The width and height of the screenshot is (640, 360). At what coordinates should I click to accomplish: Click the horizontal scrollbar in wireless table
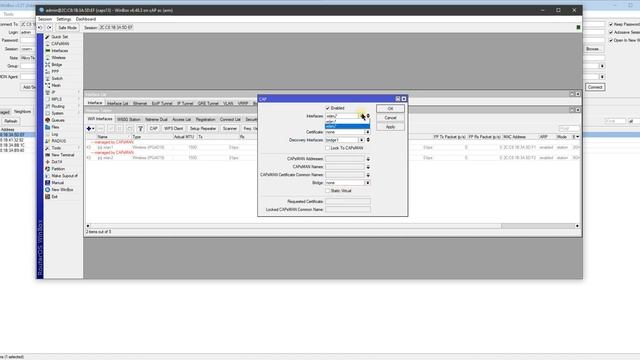click(333, 226)
